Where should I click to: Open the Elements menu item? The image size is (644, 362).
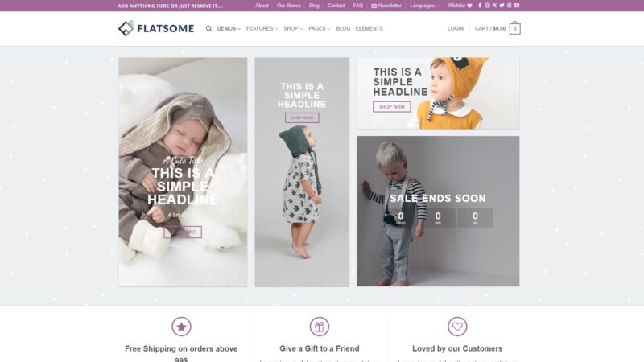click(369, 29)
